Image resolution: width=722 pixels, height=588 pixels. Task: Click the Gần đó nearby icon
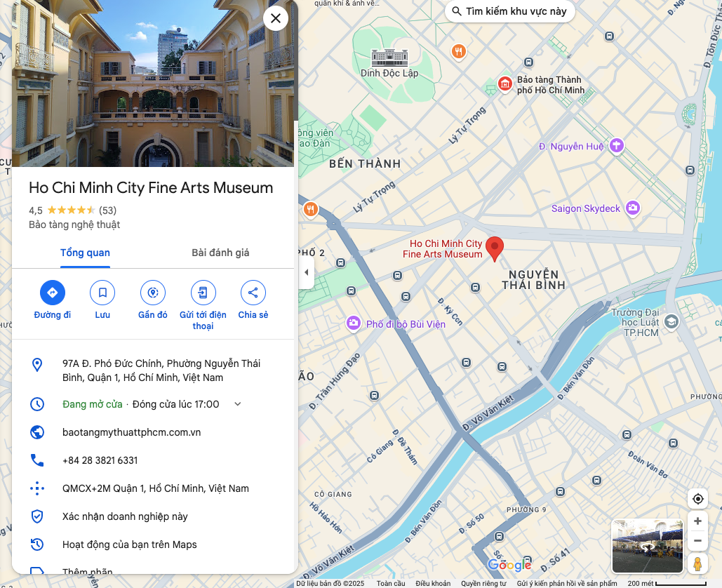pos(153,293)
